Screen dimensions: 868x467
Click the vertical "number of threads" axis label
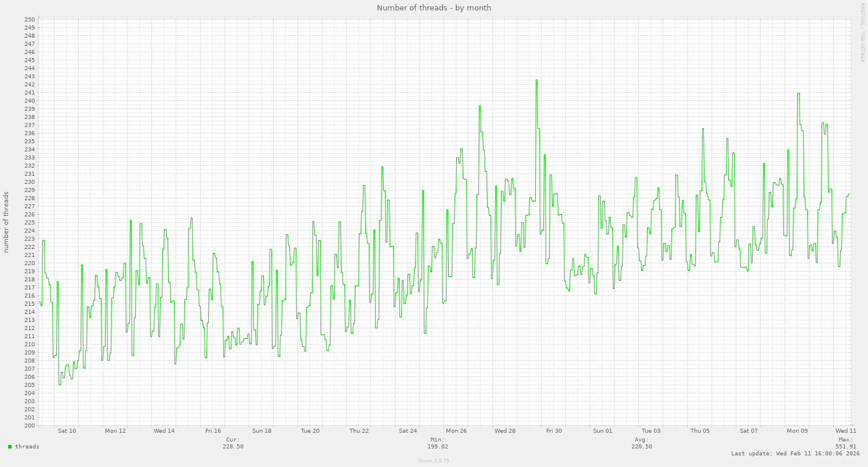(7, 222)
